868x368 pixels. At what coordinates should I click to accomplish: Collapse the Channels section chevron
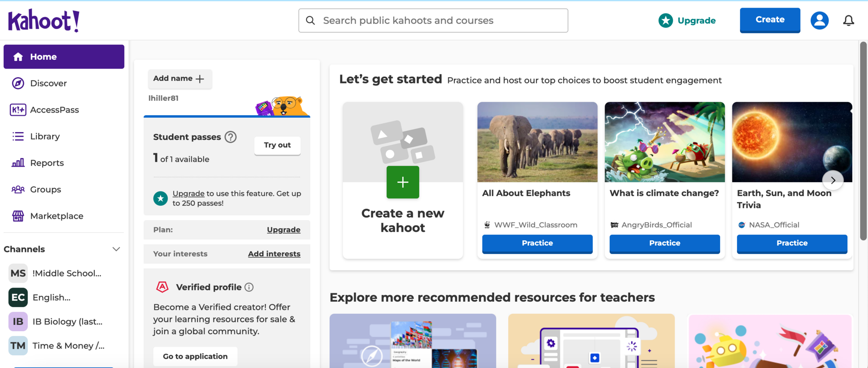click(116, 249)
